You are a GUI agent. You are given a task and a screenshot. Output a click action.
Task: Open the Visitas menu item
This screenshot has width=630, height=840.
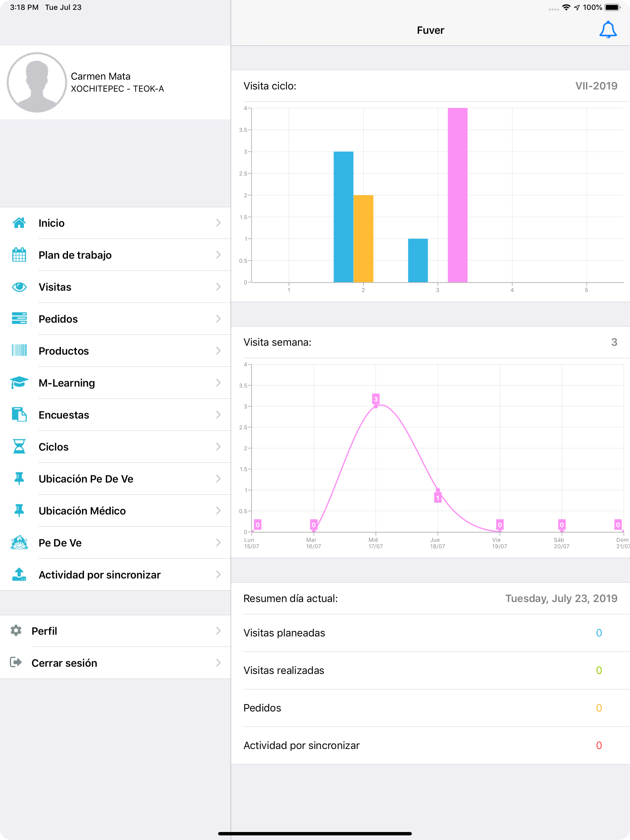pyautogui.click(x=116, y=287)
